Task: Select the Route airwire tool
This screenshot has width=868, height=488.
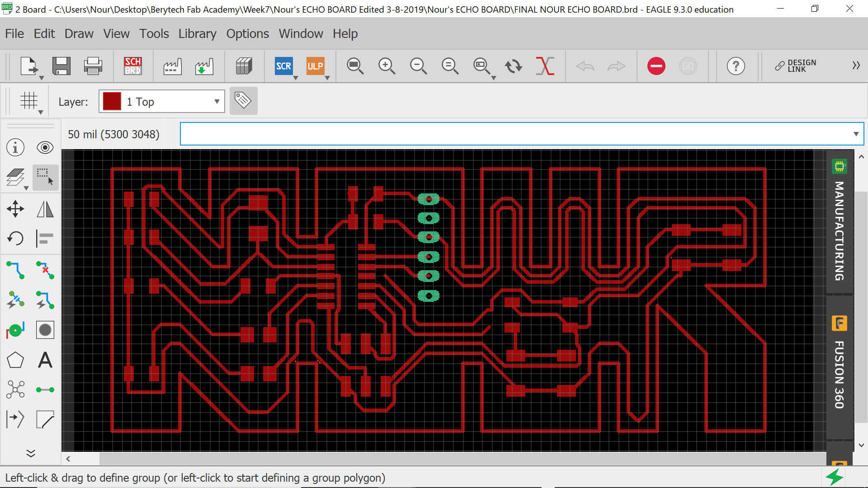Action: coord(15,270)
